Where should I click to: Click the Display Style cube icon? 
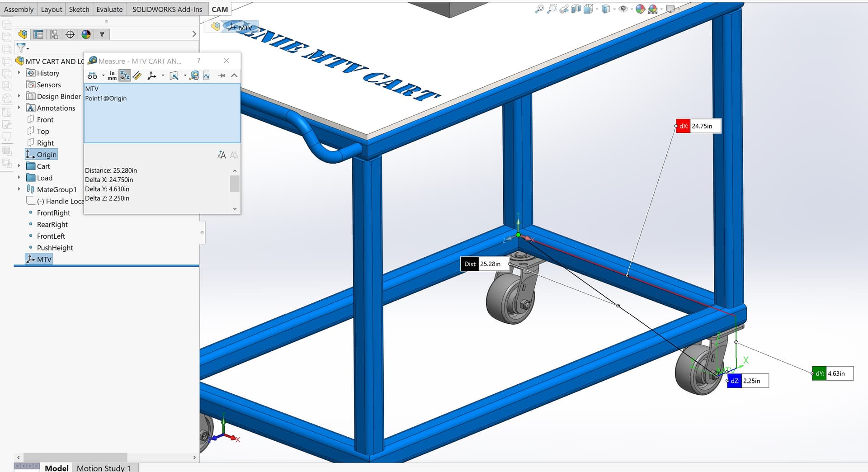606,9
